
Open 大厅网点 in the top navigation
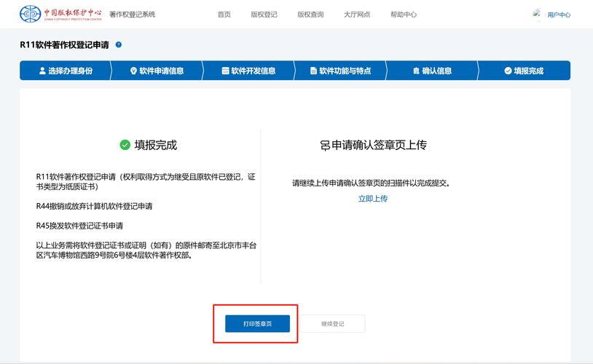[x=357, y=15]
